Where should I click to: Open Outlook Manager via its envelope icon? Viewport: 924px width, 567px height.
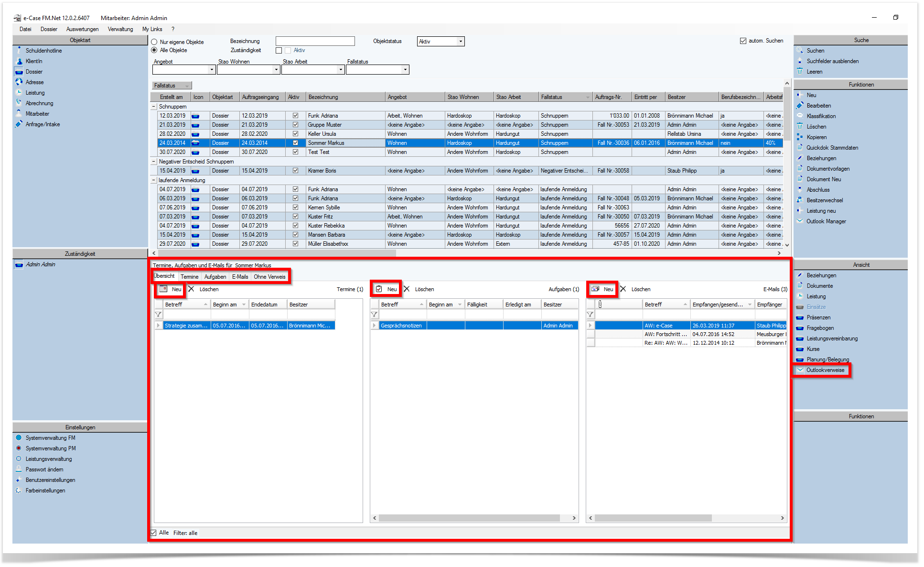pyautogui.click(x=800, y=221)
